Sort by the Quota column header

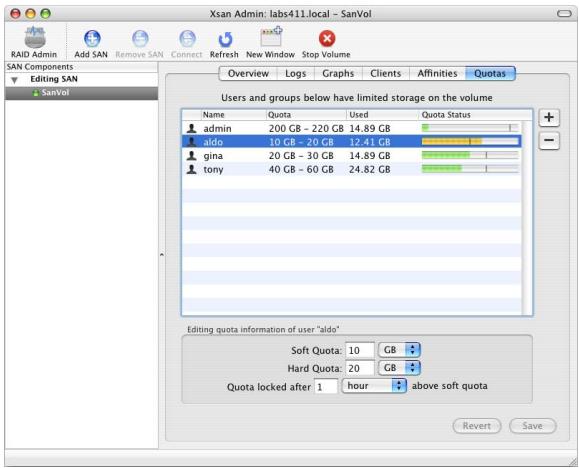pyautogui.click(x=306, y=115)
